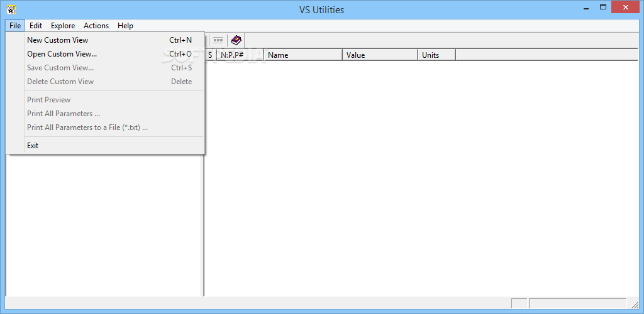Sort by the Name column header
Screen dimensions: 644x314
pos(303,55)
